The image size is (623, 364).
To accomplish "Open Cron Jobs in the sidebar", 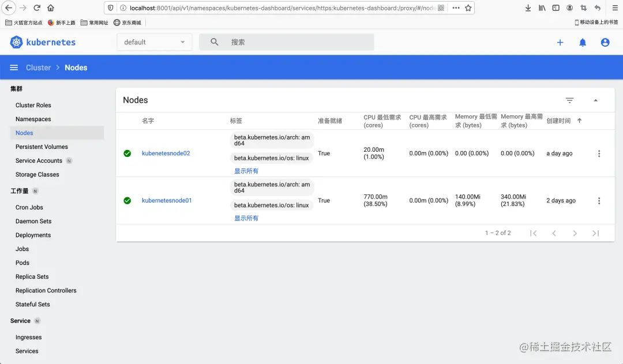I will pos(29,208).
